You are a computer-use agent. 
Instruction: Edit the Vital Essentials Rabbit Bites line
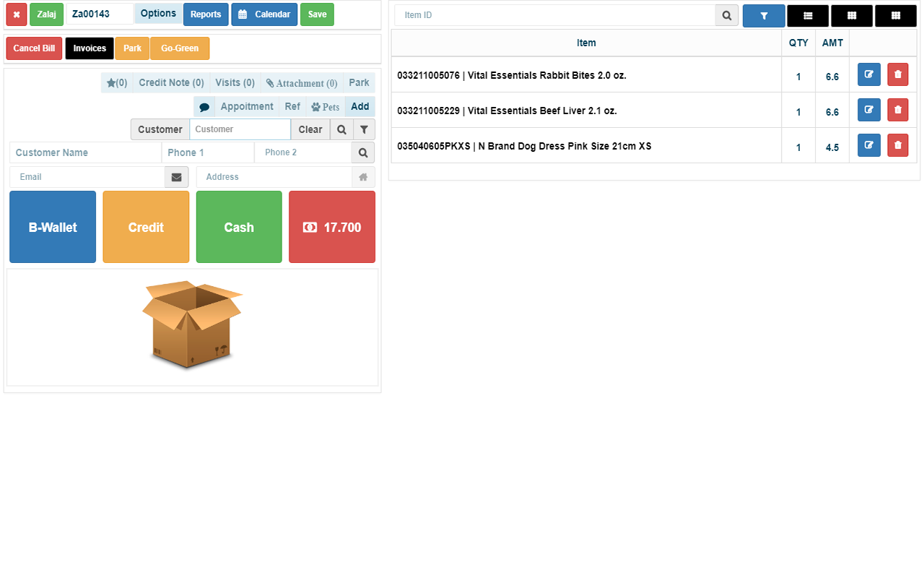pos(868,74)
